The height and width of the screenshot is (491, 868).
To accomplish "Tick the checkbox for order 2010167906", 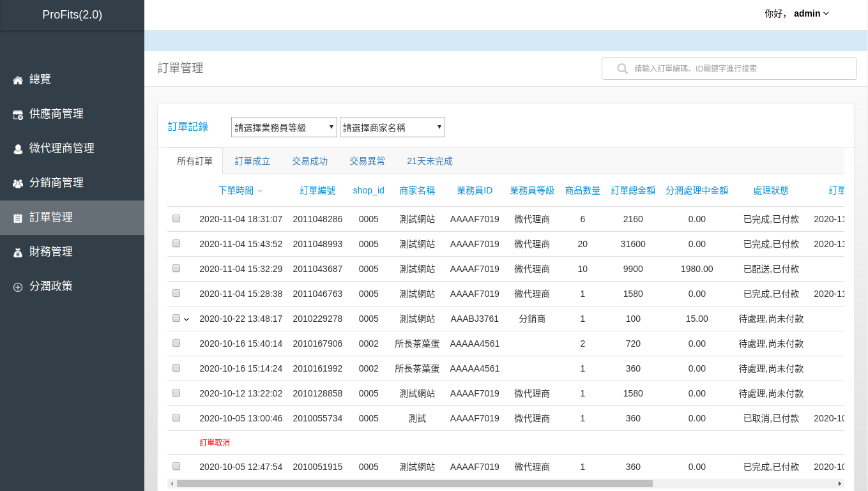I will coord(176,343).
